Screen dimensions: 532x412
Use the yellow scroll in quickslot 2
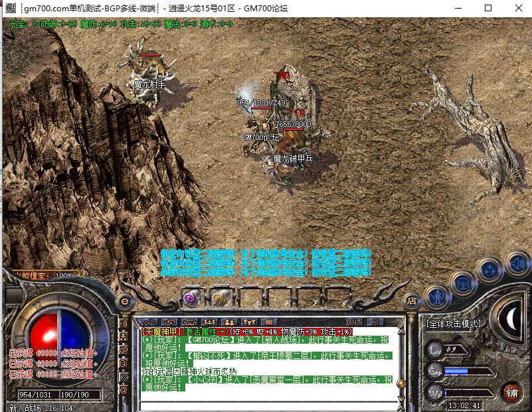221,298
